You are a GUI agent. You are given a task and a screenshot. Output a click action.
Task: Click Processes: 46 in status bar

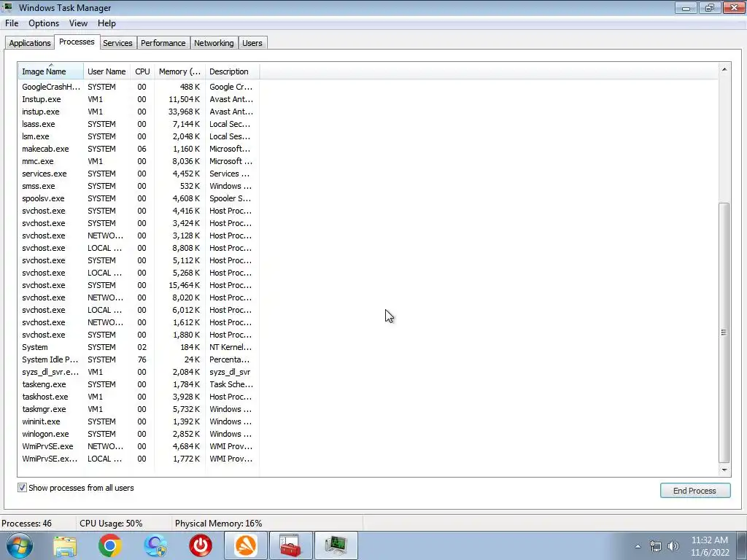coord(26,524)
